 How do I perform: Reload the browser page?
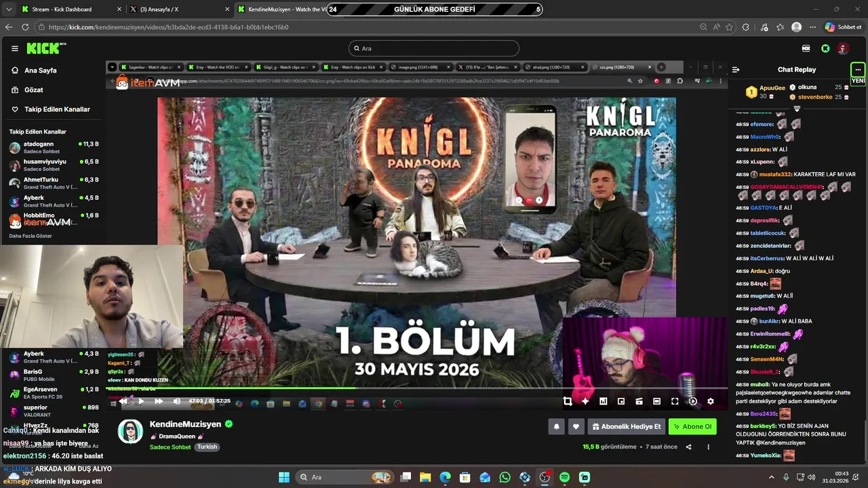pos(25,27)
